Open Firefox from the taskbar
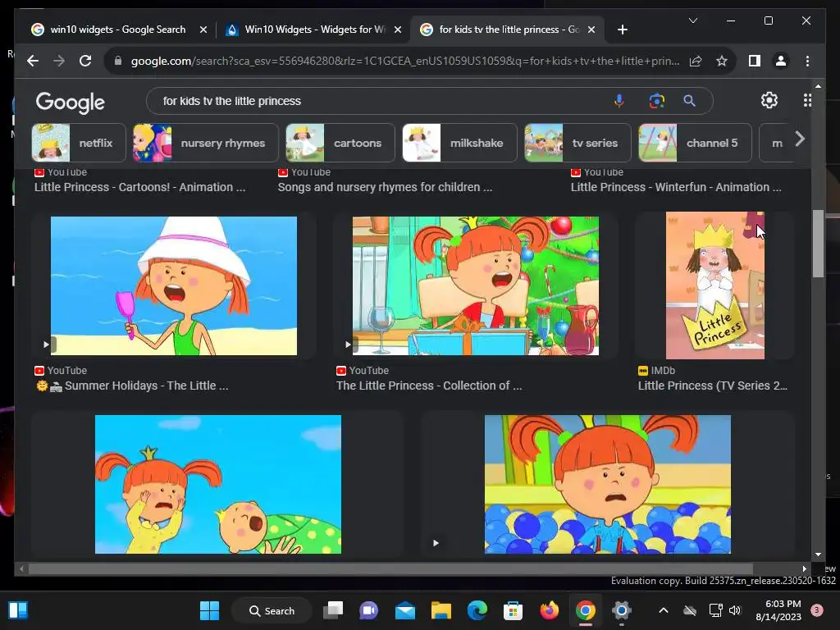The height and width of the screenshot is (630, 840). [x=549, y=610]
